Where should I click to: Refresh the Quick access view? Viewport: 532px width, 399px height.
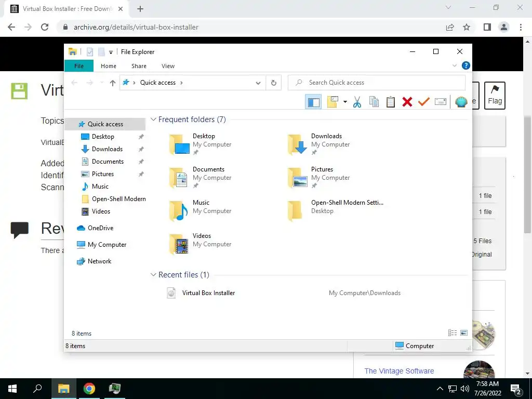[x=274, y=83]
